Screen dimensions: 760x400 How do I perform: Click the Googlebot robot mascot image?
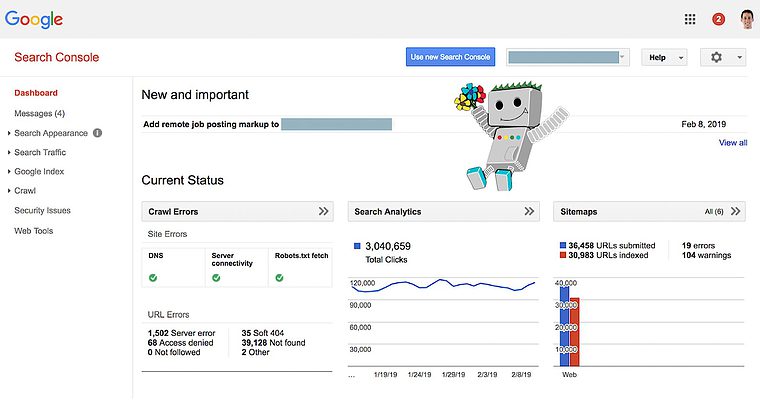pyautogui.click(x=509, y=135)
